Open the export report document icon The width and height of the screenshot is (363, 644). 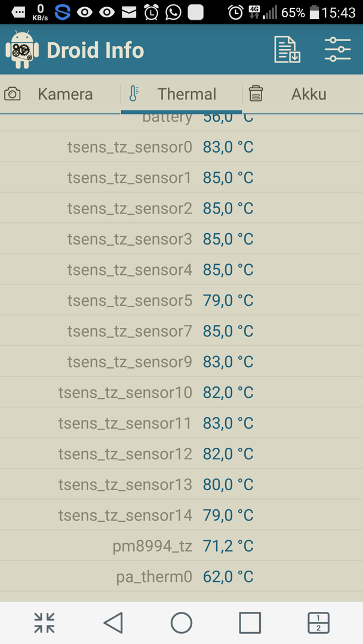coord(287,49)
